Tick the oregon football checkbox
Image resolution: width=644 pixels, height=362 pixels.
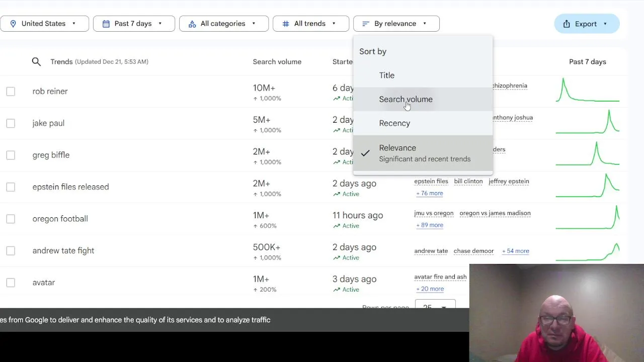tap(11, 219)
